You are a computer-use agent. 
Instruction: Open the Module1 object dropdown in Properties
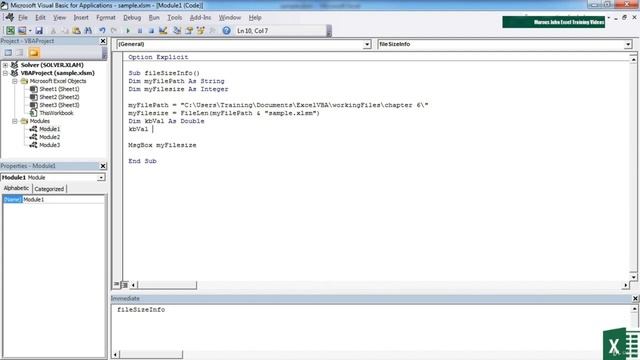pyautogui.click(x=100, y=178)
